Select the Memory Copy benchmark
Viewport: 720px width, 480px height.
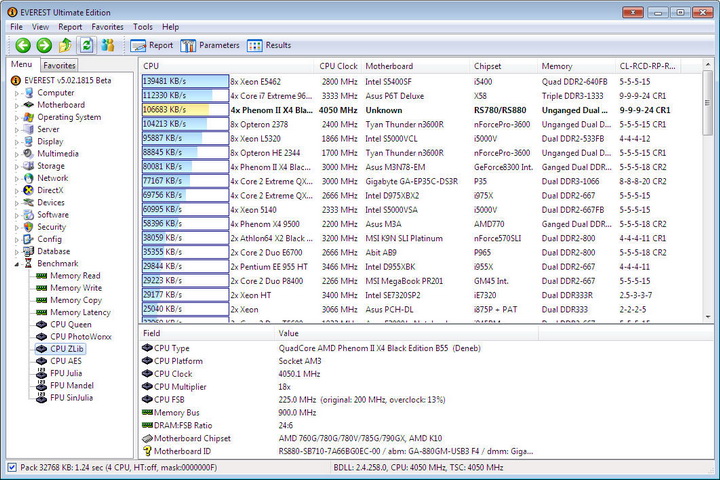[69, 300]
